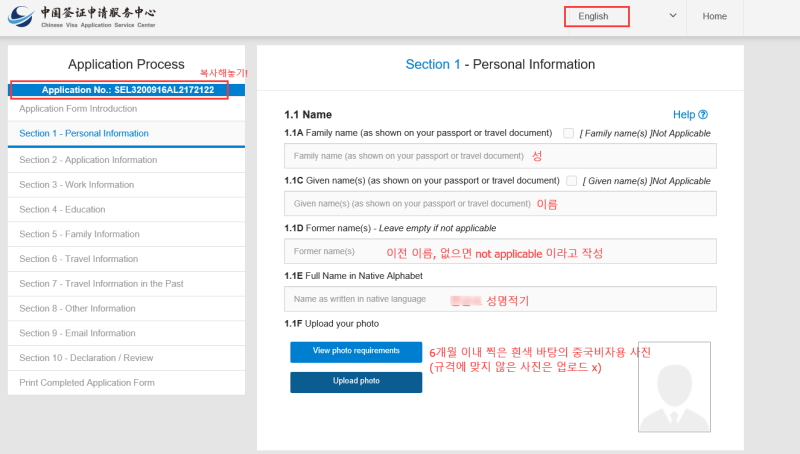Select Section 1 - Personal Information

click(x=127, y=134)
